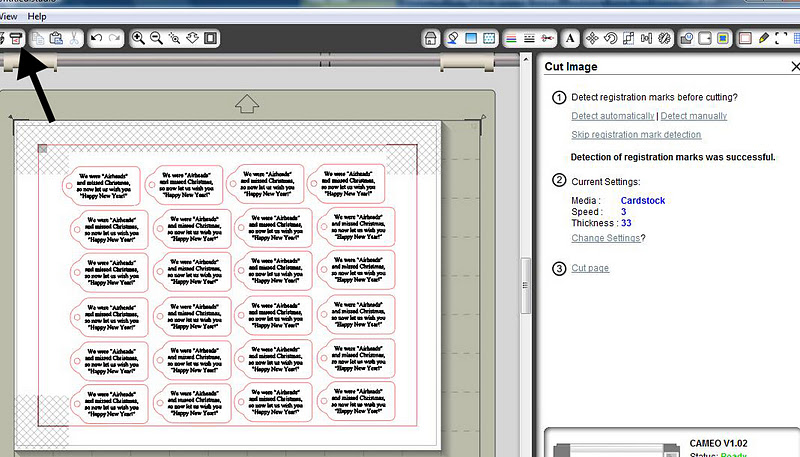Click the Cut scissors icon
This screenshot has height=457, width=800.
74,38
